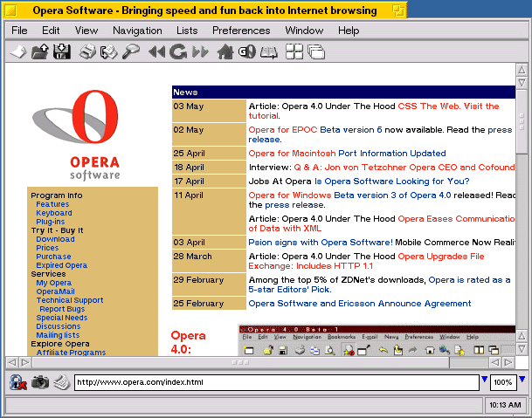The image size is (532, 418).
Task: Reload the page with the G icon
Action: click(x=178, y=51)
